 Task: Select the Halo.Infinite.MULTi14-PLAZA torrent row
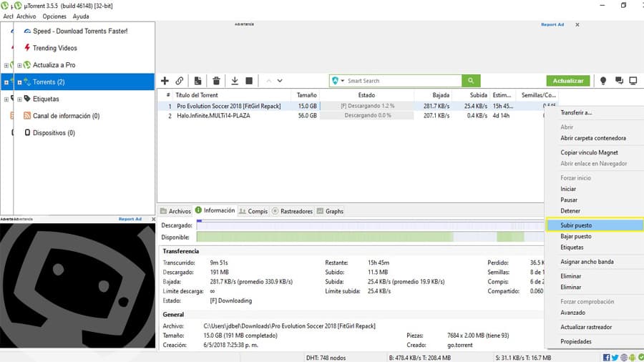351,115
